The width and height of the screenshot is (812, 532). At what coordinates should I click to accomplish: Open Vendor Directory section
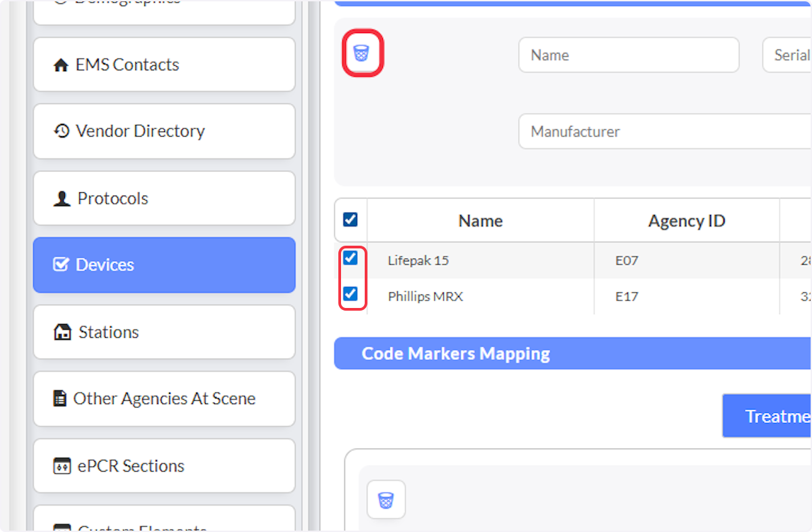(164, 131)
